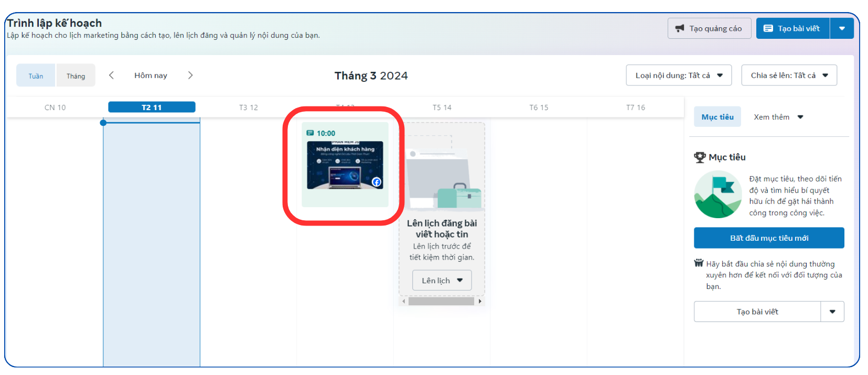Select CN 10 day header
This screenshot has height=375, width=868.
pyautogui.click(x=55, y=108)
